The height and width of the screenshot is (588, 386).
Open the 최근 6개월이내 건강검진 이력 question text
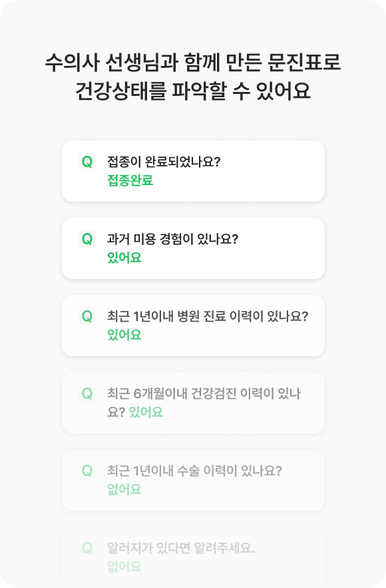tap(204, 403)
